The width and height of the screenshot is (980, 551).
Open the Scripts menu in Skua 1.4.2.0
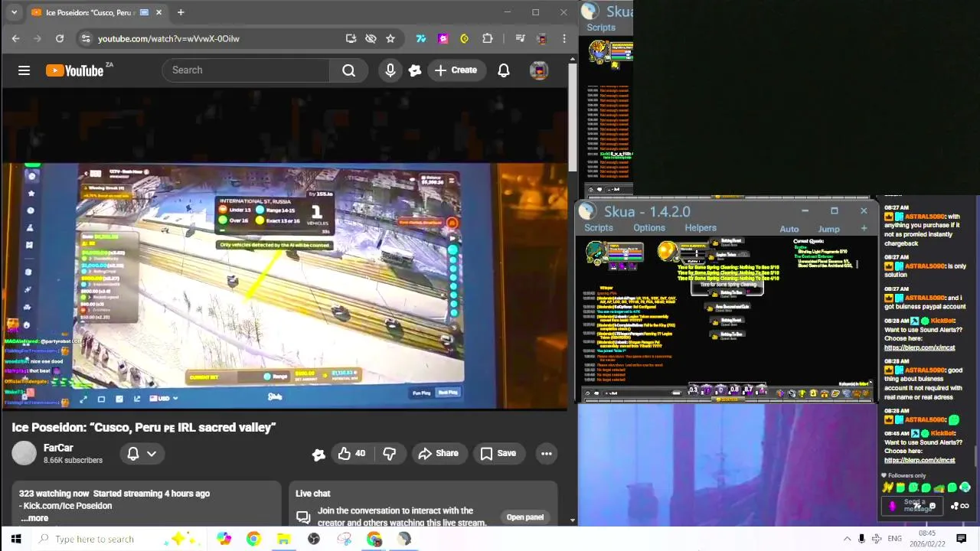[599, 228]
